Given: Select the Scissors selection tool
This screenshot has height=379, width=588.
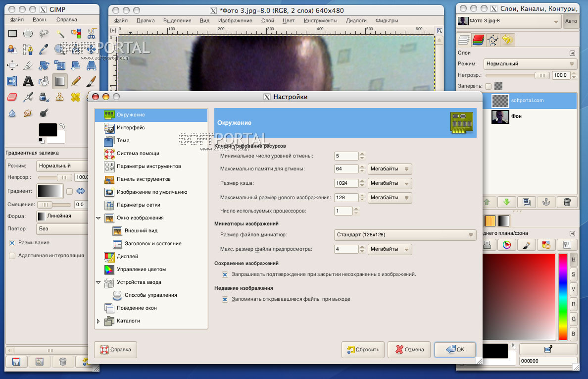Looking at the screenshot, I should tap(92, 34).
